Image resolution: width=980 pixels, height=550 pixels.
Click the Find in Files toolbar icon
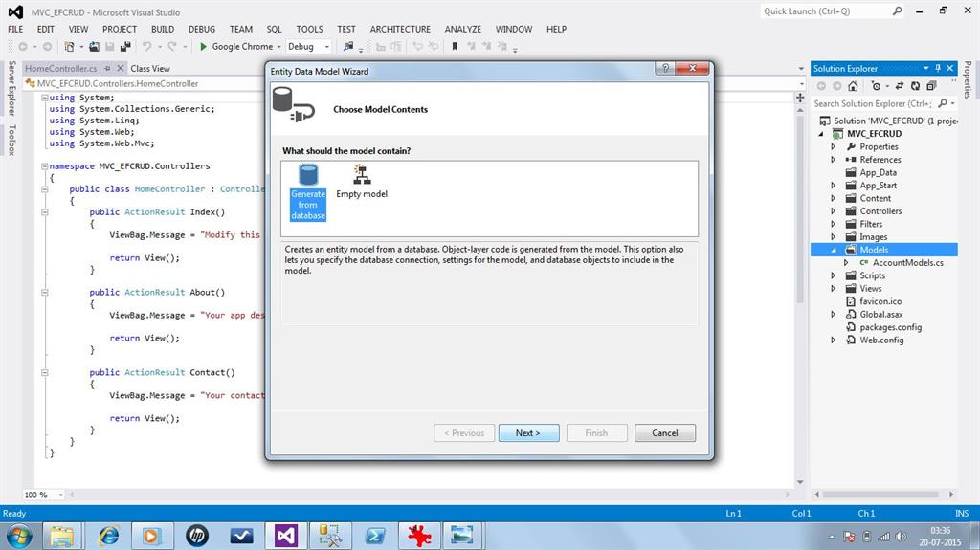348,46
